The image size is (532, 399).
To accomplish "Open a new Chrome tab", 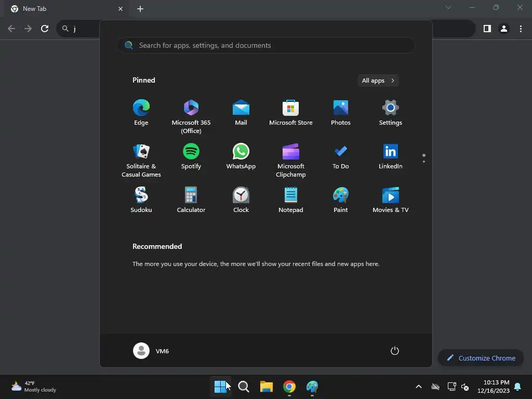I will (x=140, y=9).
